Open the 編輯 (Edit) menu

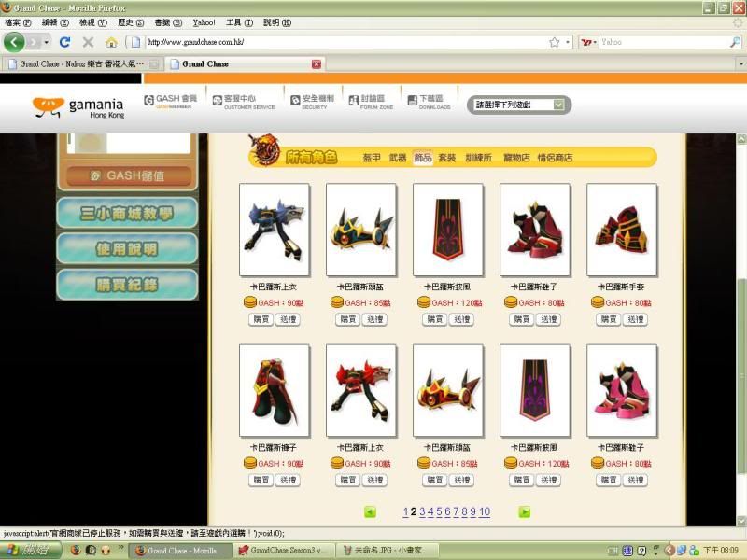click(55, 22)
